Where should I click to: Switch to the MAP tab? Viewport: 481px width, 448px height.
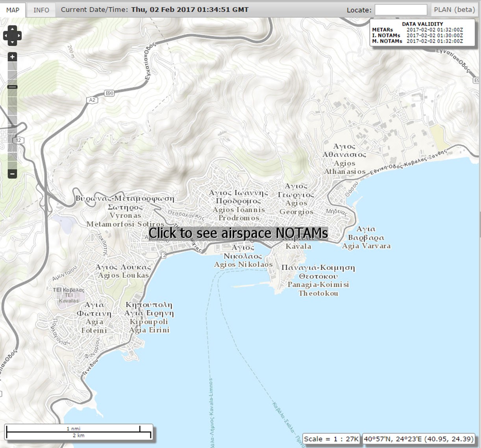[x=13, y=9]
